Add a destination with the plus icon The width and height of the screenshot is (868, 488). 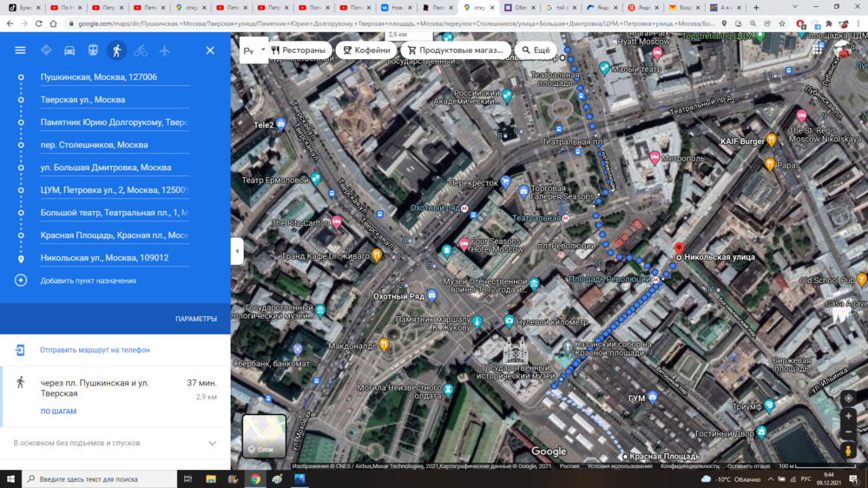21,280
